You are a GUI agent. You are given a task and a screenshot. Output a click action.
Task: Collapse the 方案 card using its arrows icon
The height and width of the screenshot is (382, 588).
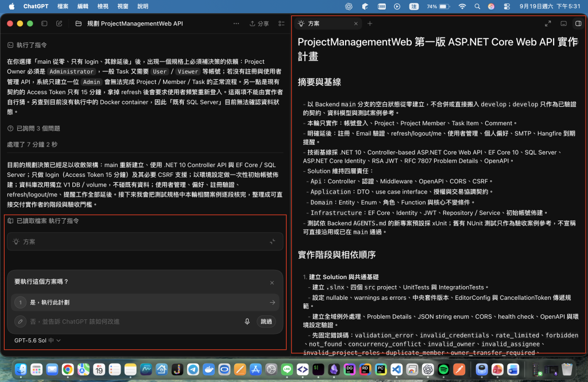point(273,242)
